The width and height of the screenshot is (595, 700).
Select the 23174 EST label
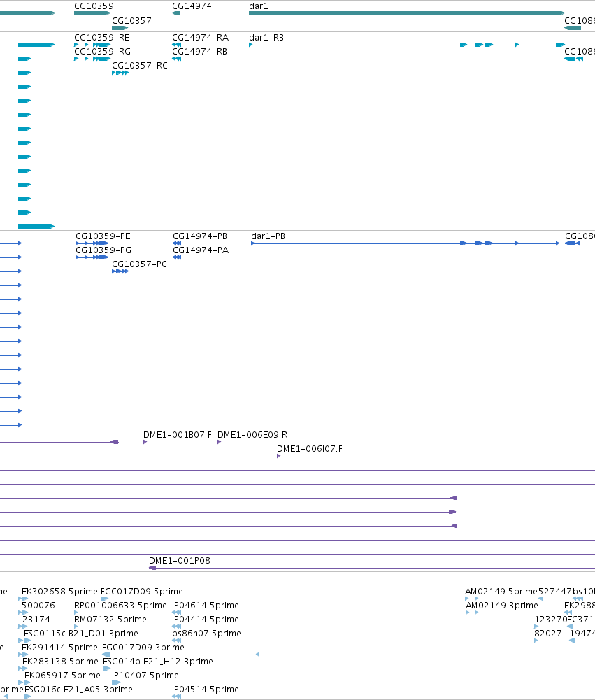coord(36,620)
